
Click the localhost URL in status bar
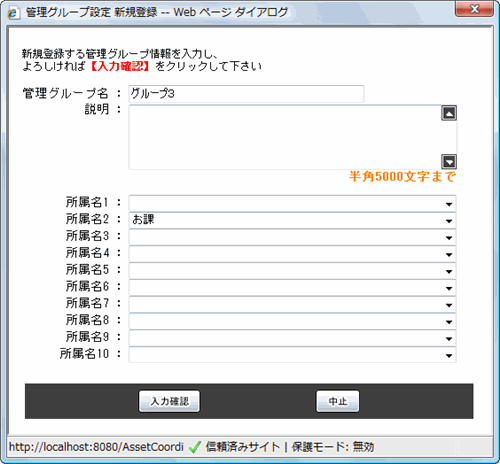(96, 447)
